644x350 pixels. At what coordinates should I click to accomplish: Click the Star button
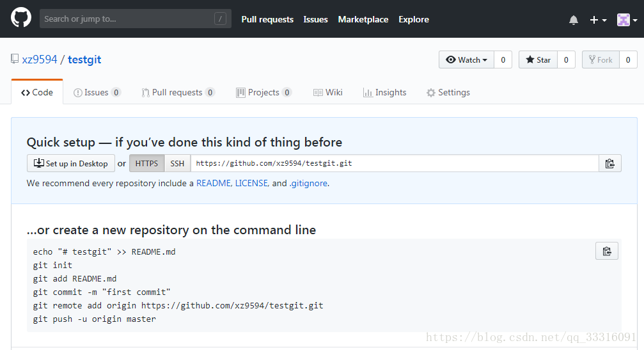(x=538, y=60)
